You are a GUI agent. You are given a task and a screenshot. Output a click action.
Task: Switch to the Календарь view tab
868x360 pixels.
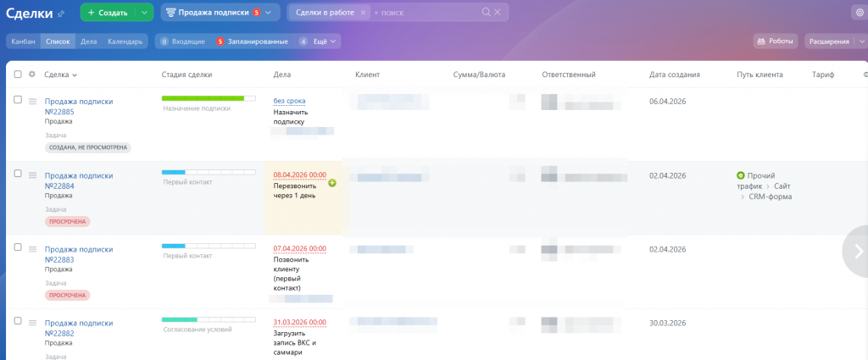tap(125, 41)
